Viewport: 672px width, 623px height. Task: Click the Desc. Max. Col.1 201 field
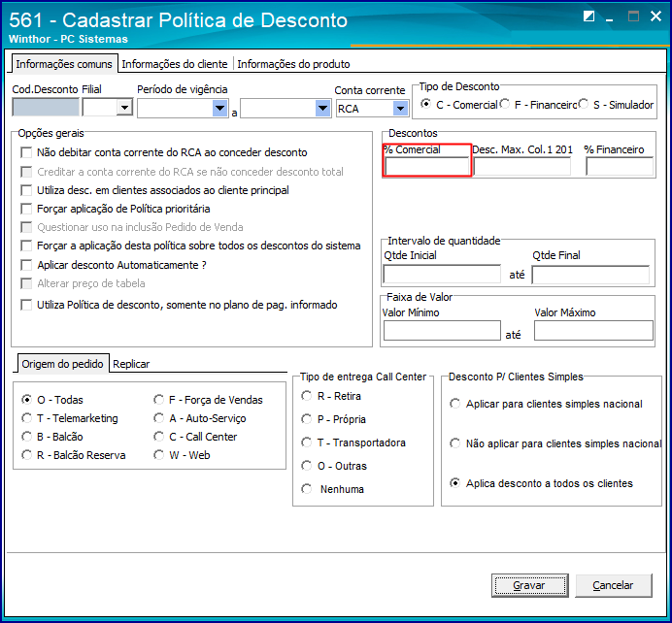522,166
